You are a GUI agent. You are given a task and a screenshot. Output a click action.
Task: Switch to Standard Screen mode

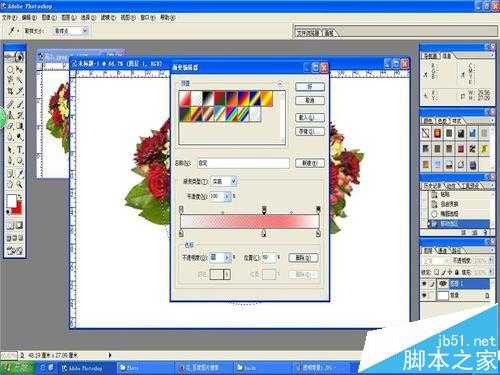click(x=9, y=238)
